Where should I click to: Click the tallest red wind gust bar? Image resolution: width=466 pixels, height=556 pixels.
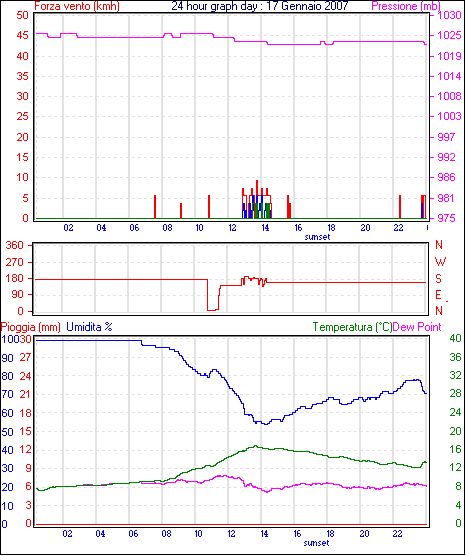pos(257,199)
